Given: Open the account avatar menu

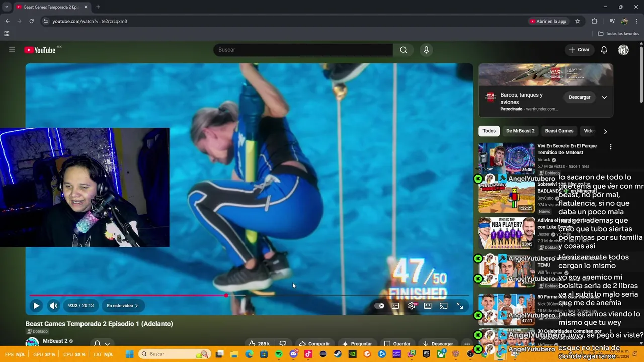Looking at the screenshot, I should point(623,50).
